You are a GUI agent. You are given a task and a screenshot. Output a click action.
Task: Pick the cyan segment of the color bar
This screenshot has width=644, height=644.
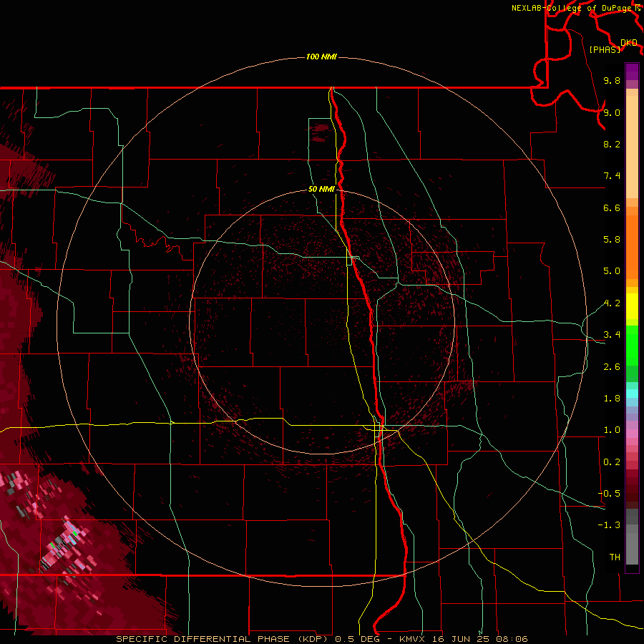(x=632, y=394)
